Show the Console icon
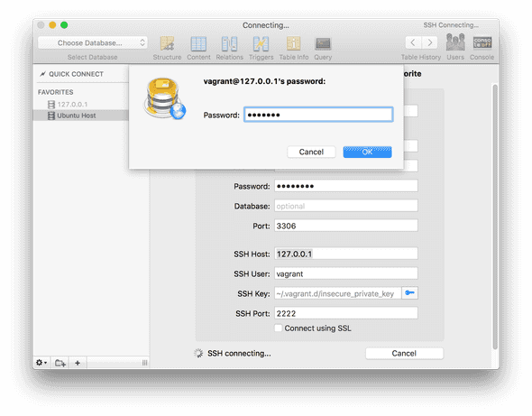532x416 pixels. [482, 42]
